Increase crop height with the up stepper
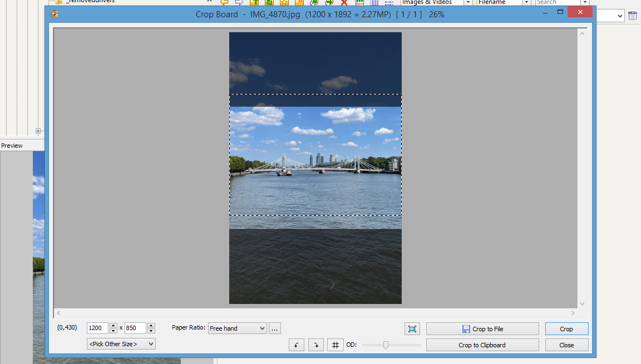Screen dimensions: 641x364 pyautogui.click(x=151, y=326)
